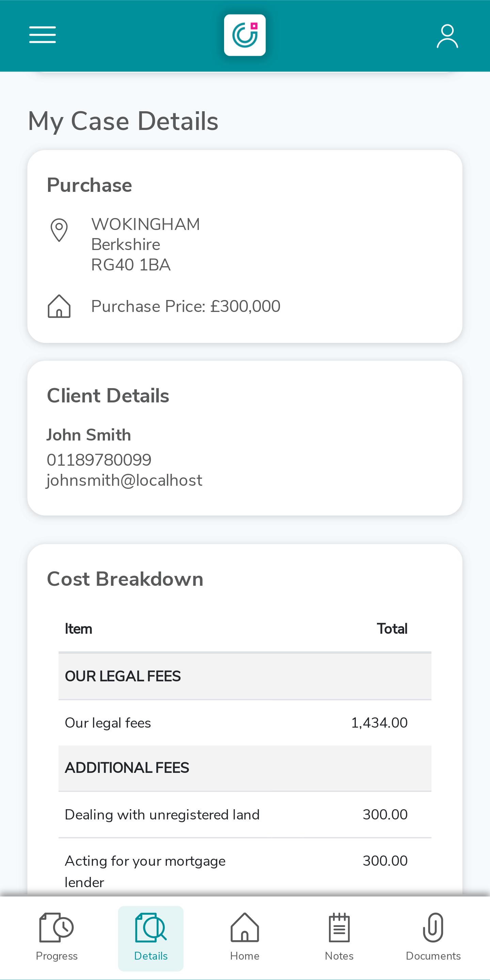Tap the Purchase Price £300,000 line
Viewport: 490px width, 980px height.
click(x=186, y=306)
